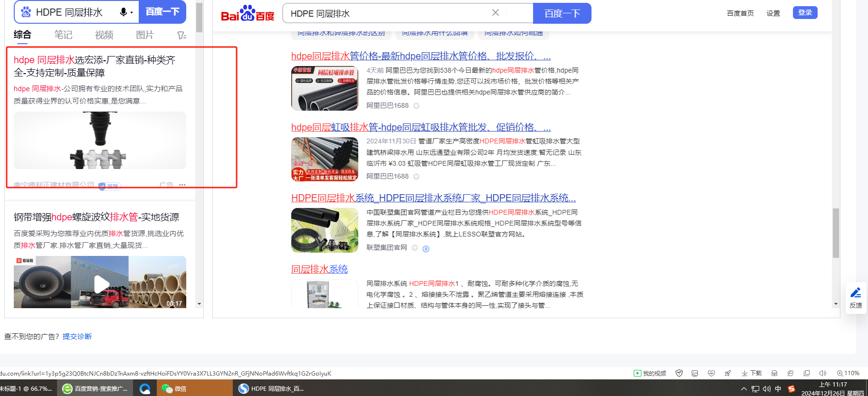Click the blue 保障 badge under the ad
Image resolution: width=868 pixels, height=396 pixels.
click(x=110, y=186)
